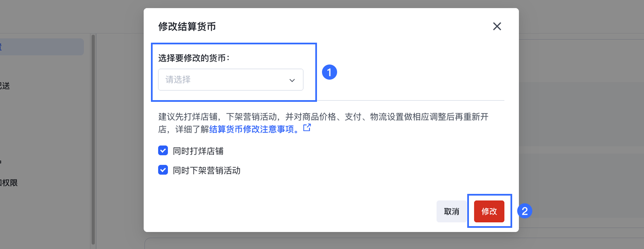Click the red 修改 button
The height and width of the screenshot is (249, 644).
489,211
